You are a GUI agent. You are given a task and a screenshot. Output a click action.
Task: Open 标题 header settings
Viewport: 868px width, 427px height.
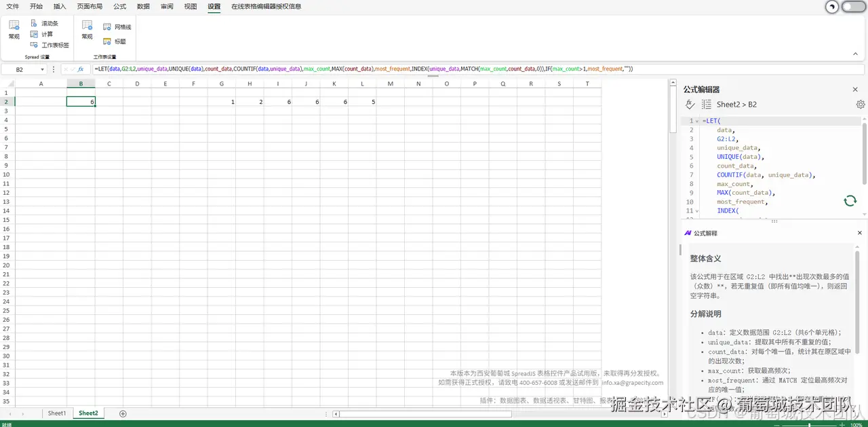pyautogui.click(x=114, y=41)
